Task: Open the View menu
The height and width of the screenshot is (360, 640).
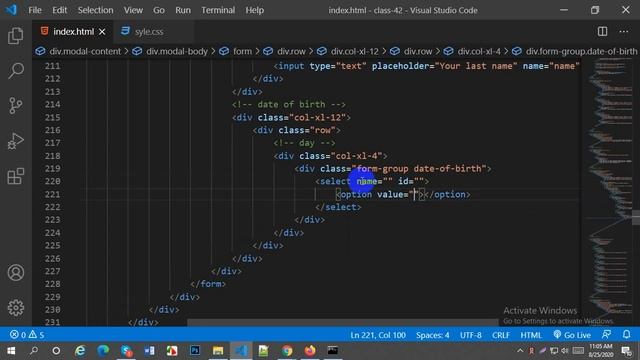Action: pos(133,10)
